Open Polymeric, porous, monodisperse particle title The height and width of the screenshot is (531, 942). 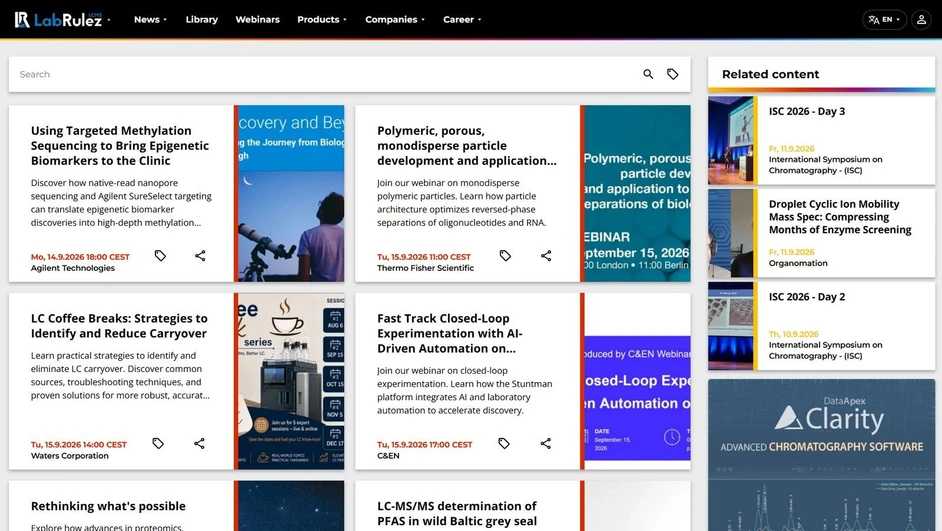(467, 146)
